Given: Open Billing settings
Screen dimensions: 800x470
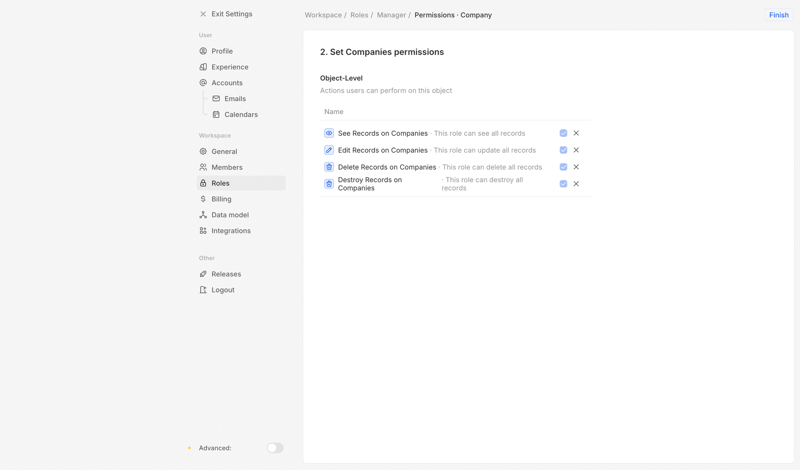Looking at the screenshot, I should [241, 199].
